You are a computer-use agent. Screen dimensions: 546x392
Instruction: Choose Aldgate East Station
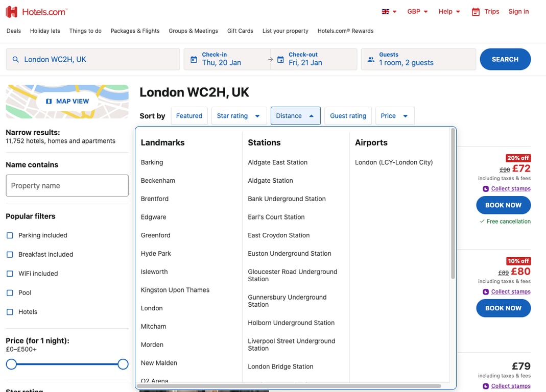tap(278, 162)
